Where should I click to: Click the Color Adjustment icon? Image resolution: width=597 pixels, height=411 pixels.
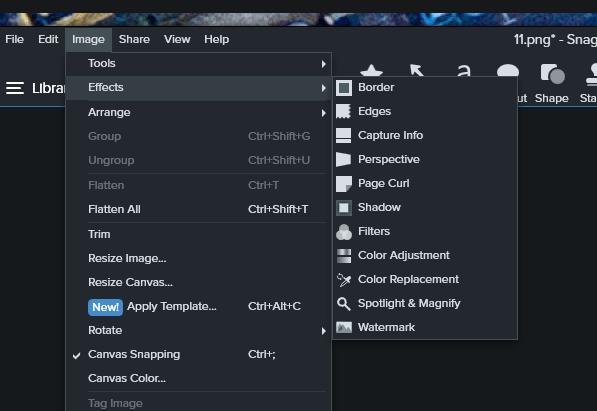click(x=344, y=256)
